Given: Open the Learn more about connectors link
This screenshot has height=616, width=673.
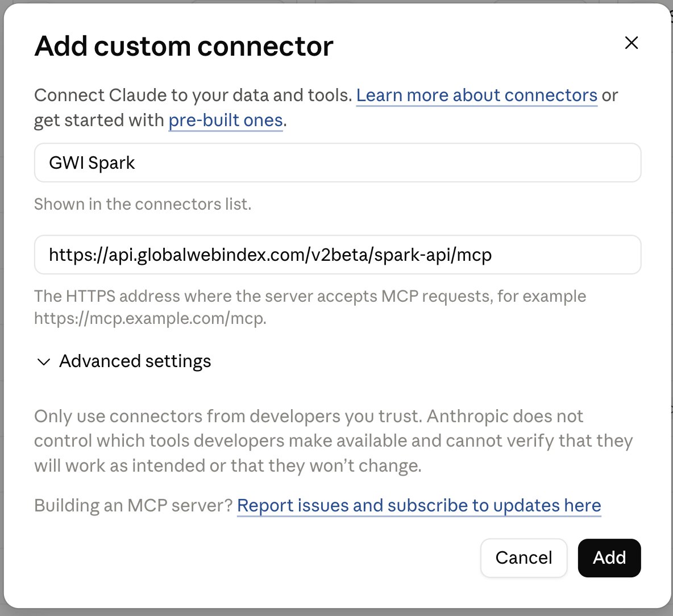Looking at the screenshot, I should pyautogui.click(x=476, y=95).
